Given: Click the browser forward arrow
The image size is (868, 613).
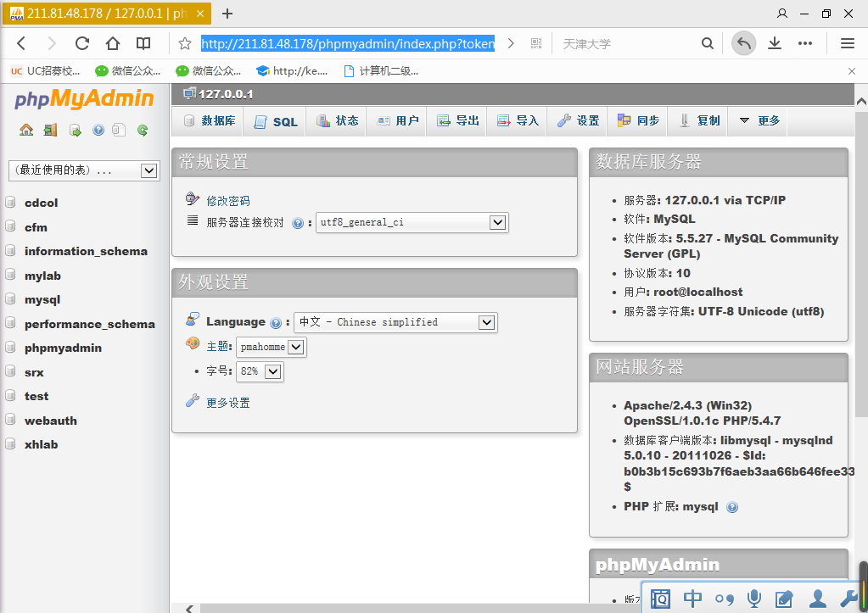Looking at the screenshot, I should pyautogui.click(x=52, y=43).
